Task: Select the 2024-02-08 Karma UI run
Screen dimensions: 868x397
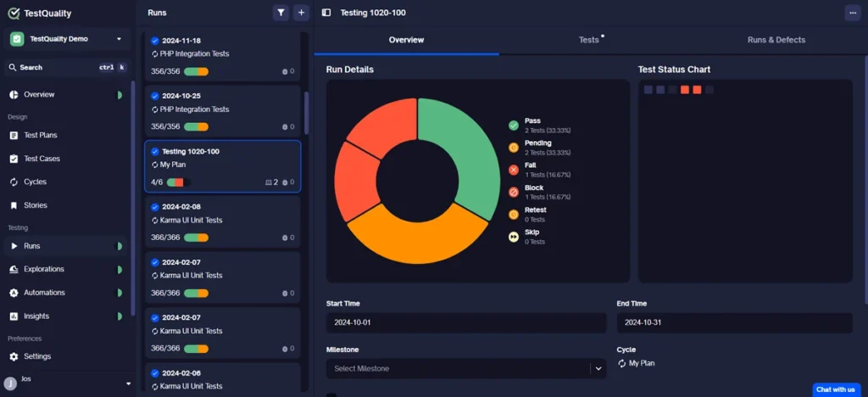Action: (x=223, y=222)
